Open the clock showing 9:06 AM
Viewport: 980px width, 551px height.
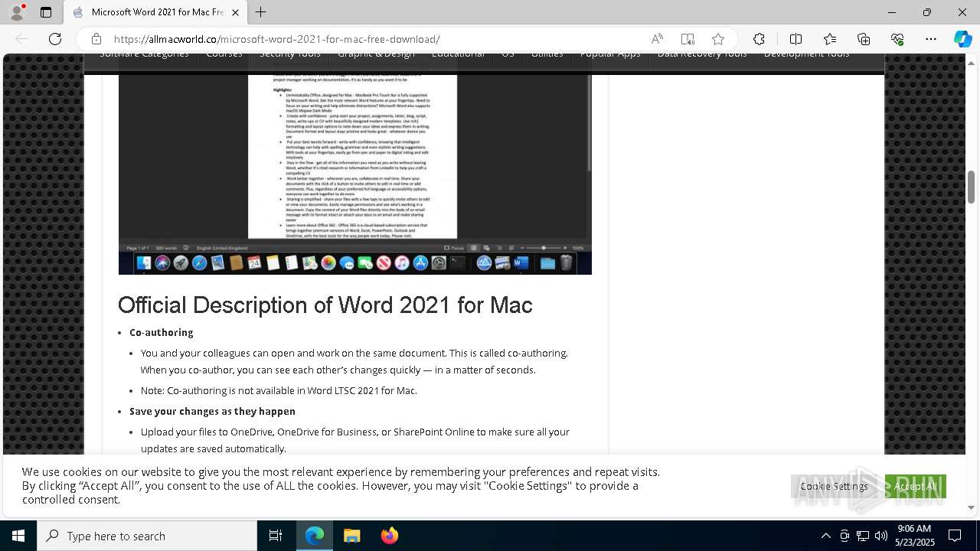[915, 536]
